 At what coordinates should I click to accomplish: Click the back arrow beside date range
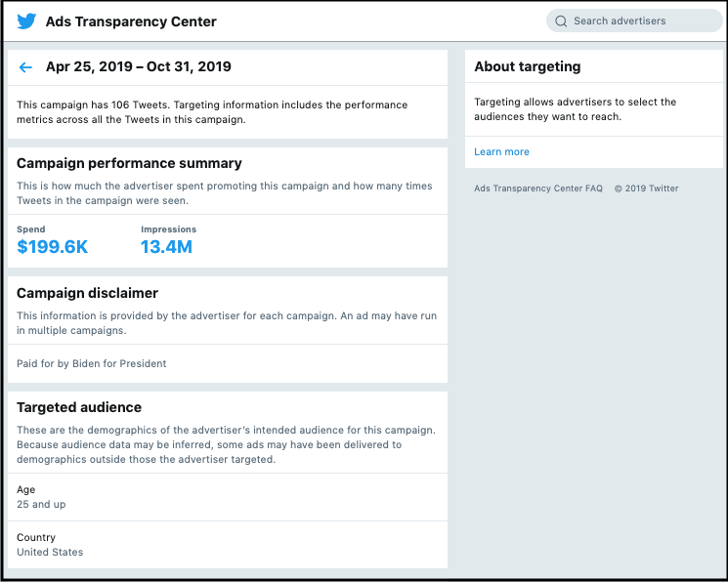pyautogui.click(x=25, y=67)
